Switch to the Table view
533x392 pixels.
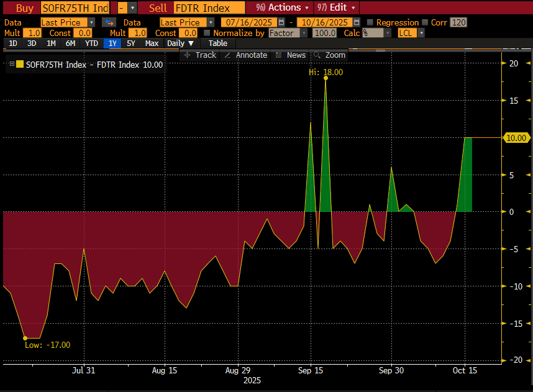[217, 43]
